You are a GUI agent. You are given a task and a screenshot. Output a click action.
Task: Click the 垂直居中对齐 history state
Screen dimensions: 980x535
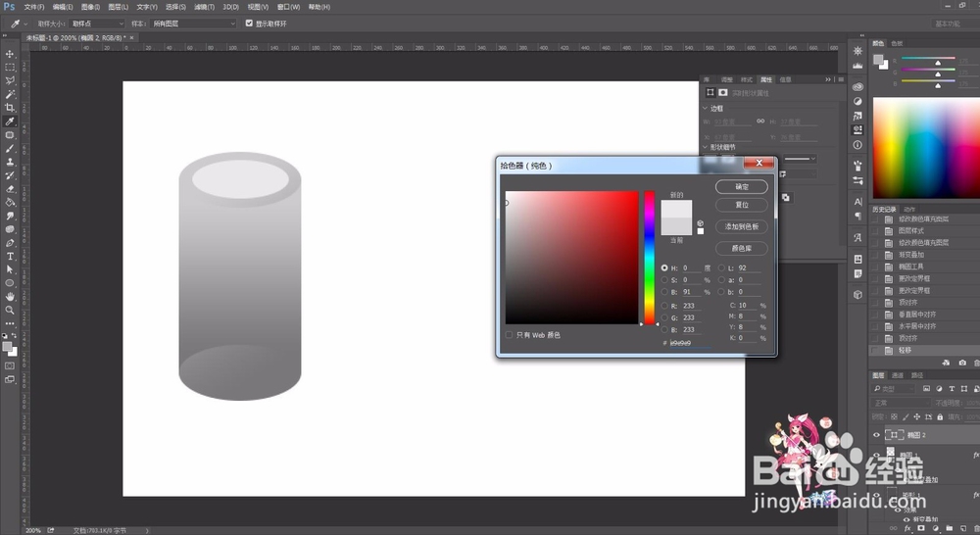(x=917, y=315)
